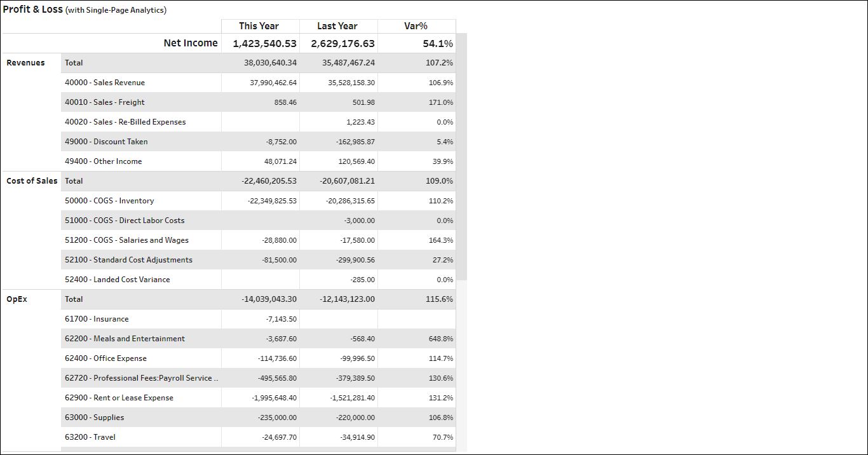868x455 pixels.
Task: Select the 648.8% variance cell
Action: (441, 339)
